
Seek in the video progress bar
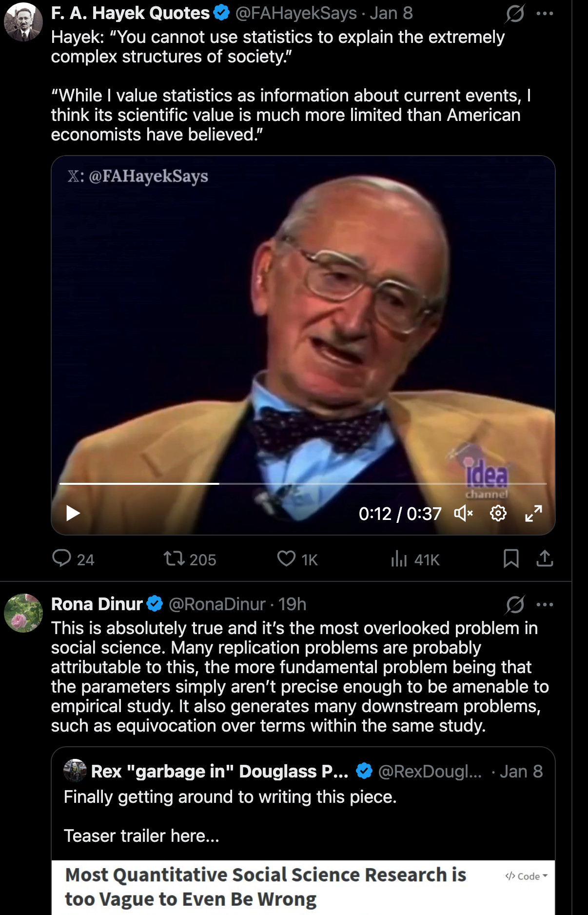coord(302,484)
